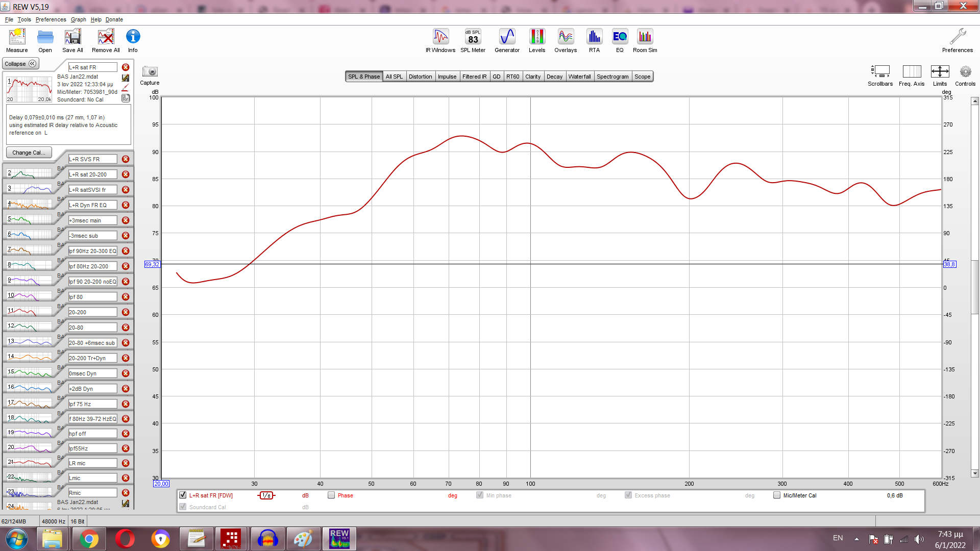
Task: Toggle the L+R sat FR trace checkbox
Action: (183, 495)
